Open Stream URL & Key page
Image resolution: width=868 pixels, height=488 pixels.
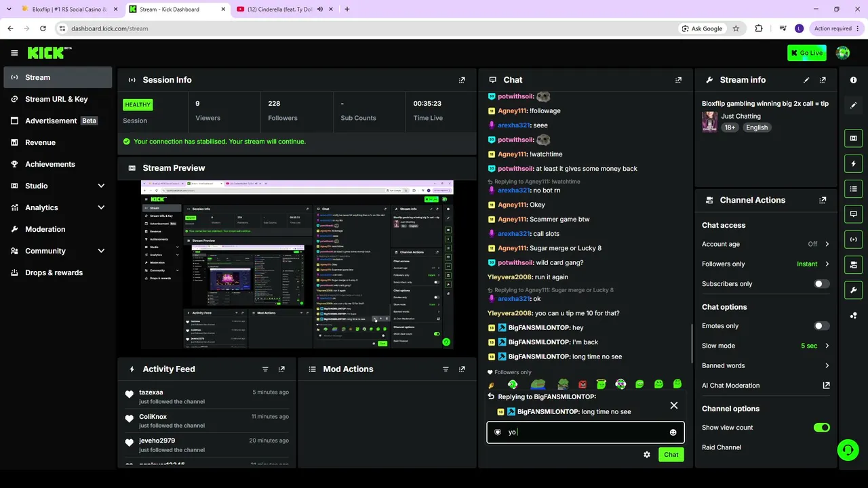tap(58, 99)
